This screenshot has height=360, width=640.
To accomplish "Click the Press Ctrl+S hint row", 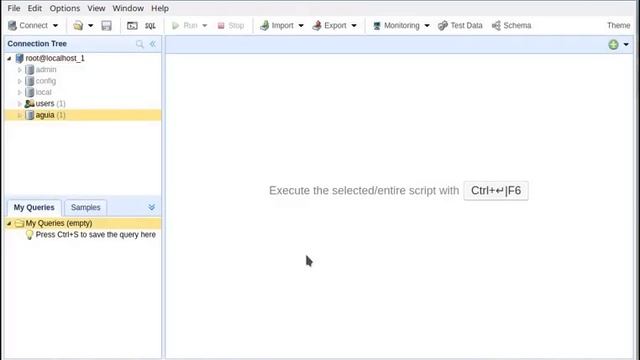I will coord(96,235).
